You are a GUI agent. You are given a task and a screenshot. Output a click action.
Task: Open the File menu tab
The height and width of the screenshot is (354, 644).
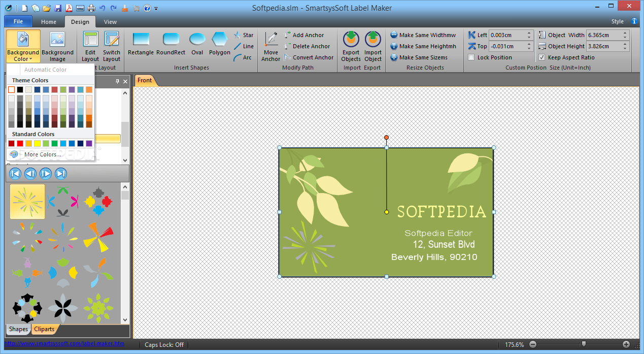[x=18, y=21]
